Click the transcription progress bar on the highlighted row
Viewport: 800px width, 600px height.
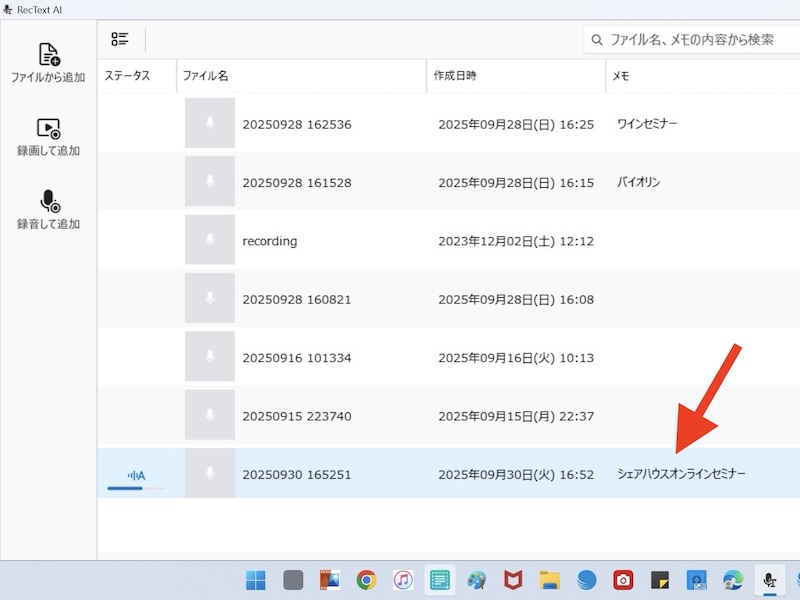136,489
